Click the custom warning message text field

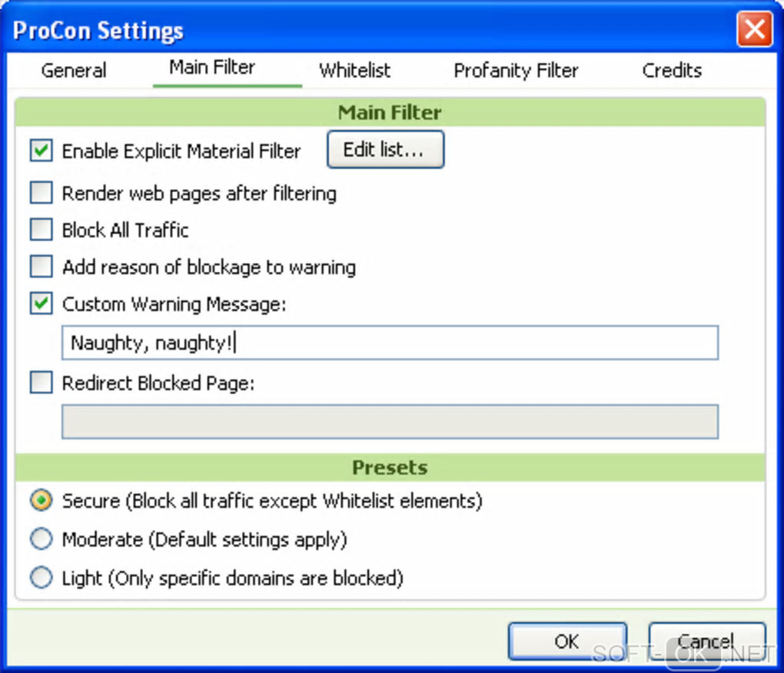point(390,343)
